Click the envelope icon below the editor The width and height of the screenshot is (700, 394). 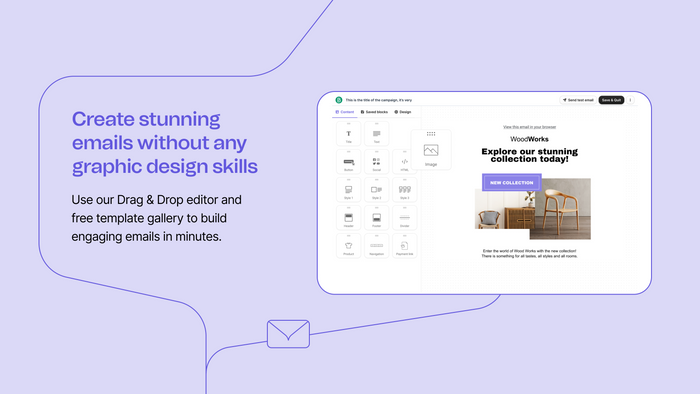pos(288,334)
